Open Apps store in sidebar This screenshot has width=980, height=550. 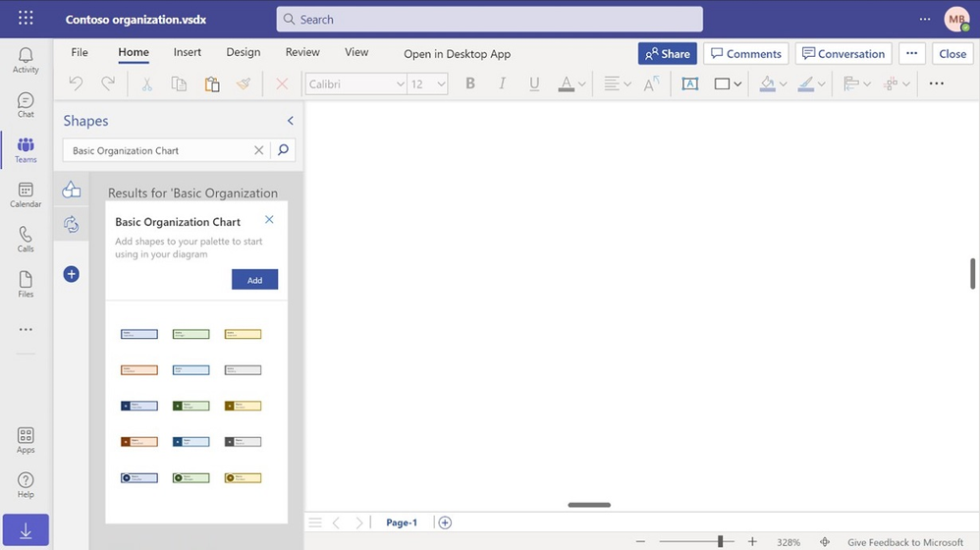[x=26, y=441]
